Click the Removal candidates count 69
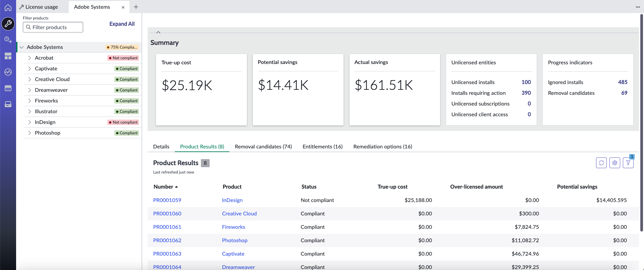644x270 pixels. (x=624, y=93)
